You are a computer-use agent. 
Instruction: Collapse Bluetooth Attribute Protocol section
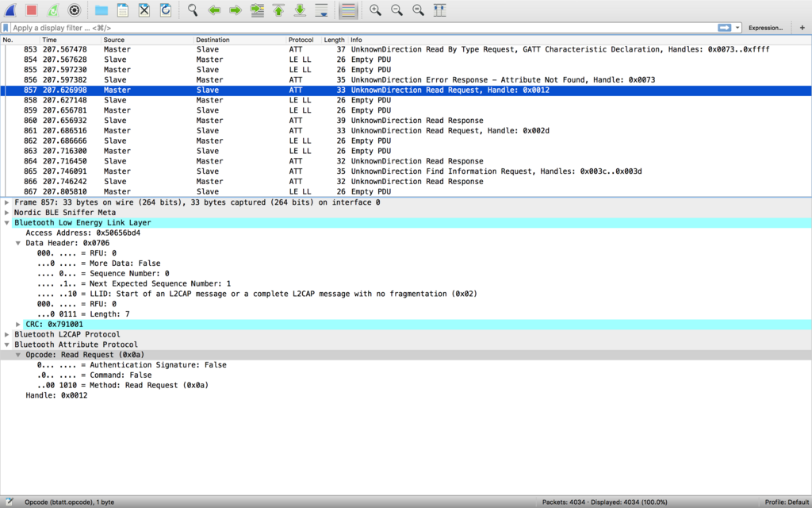[6, 344]
